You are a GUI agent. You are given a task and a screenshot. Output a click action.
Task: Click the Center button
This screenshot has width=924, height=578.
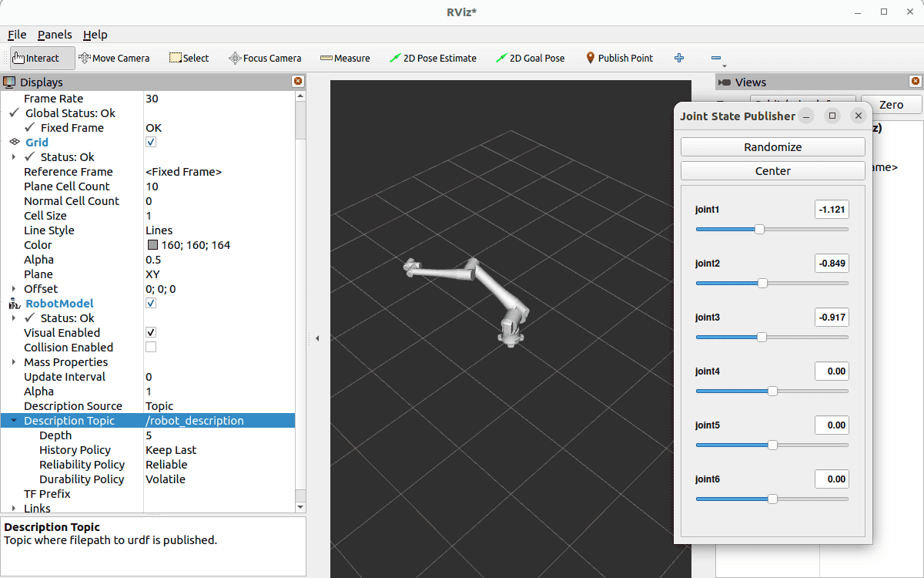[x=772, y=171]
